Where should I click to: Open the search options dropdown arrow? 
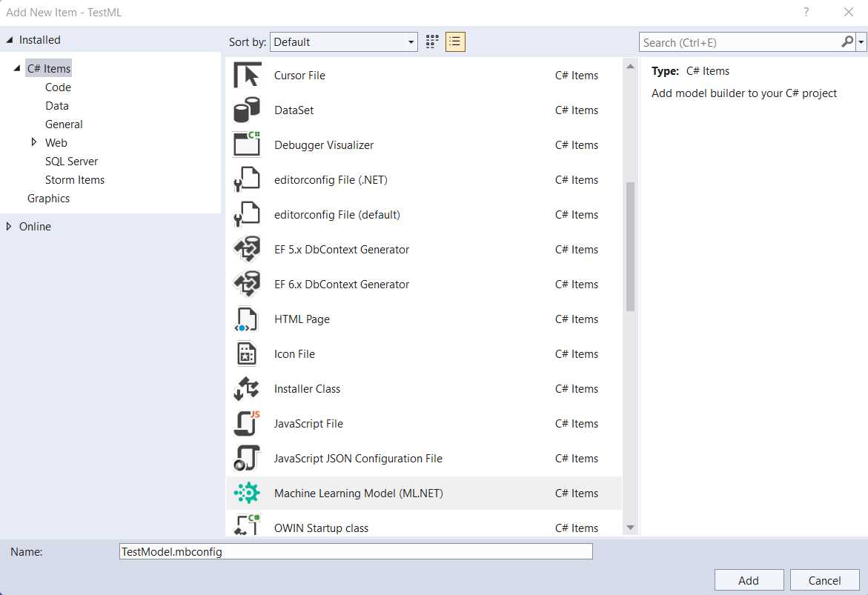tap(861, 42)
